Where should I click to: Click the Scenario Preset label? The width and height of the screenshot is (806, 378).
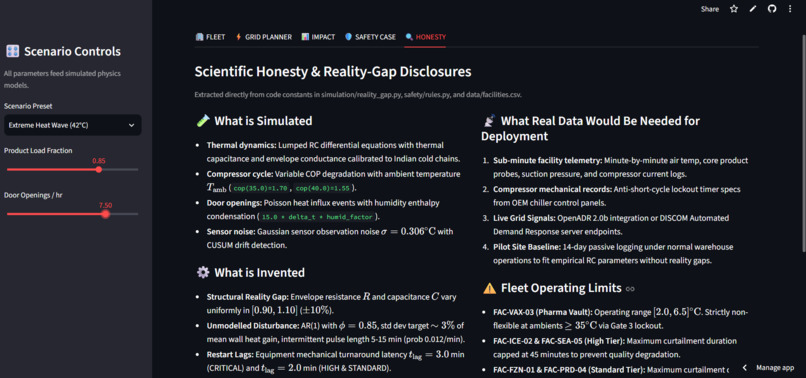(28, 106)
